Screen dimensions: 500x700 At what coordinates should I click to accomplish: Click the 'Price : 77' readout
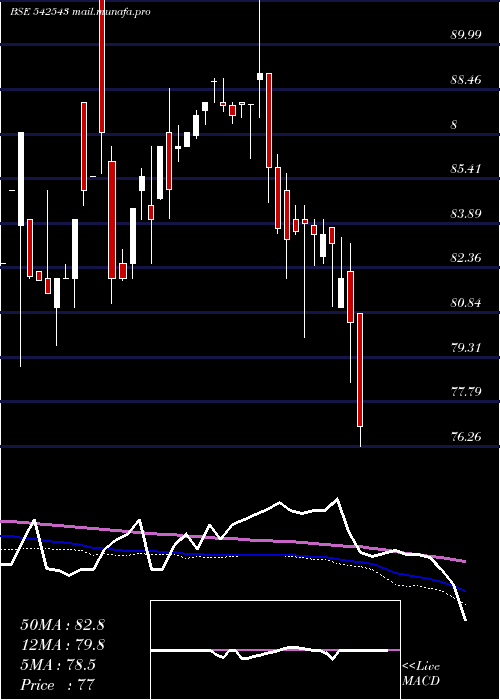[58, 685]
